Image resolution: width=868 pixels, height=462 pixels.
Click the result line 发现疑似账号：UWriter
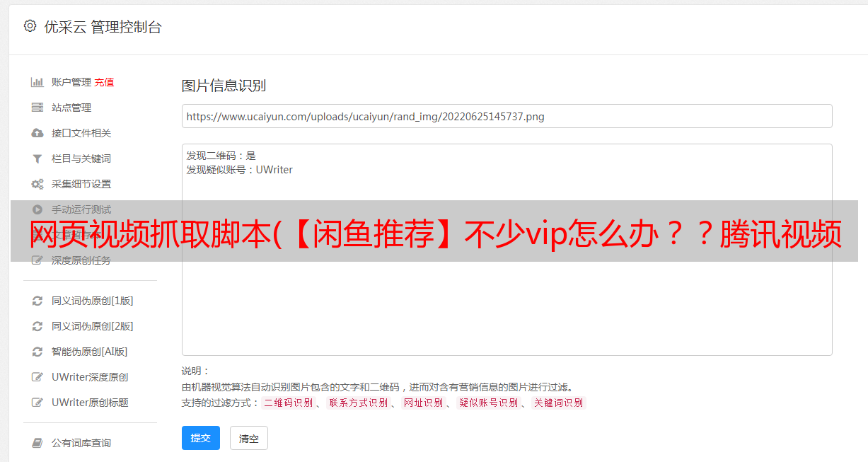coord(240,170)
